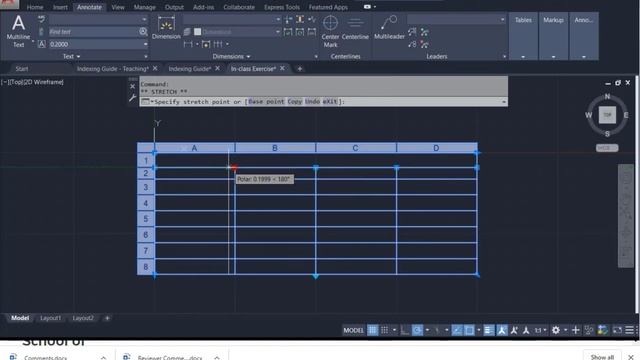Open the status bar customization menu
This screenshot has height=360, width=640.
point(630,330)
